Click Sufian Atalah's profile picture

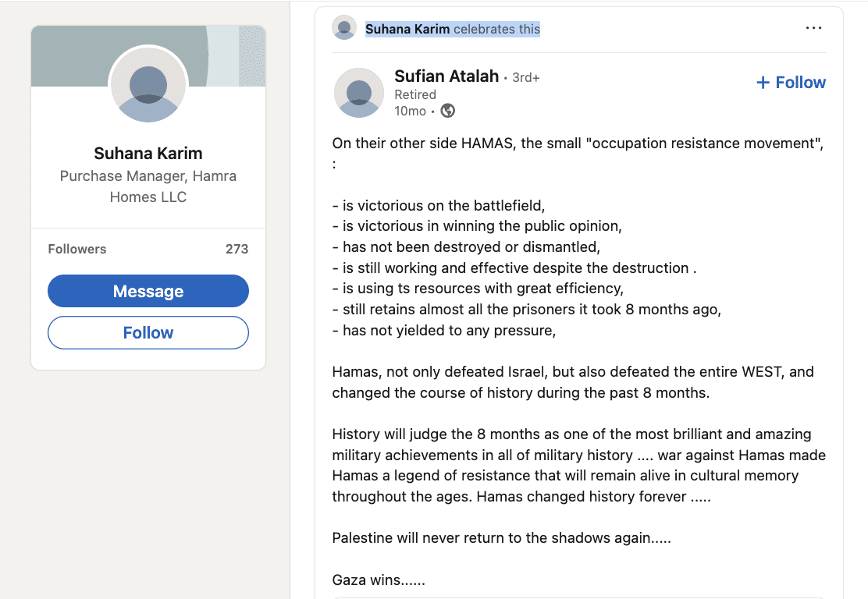click(359, 93)
